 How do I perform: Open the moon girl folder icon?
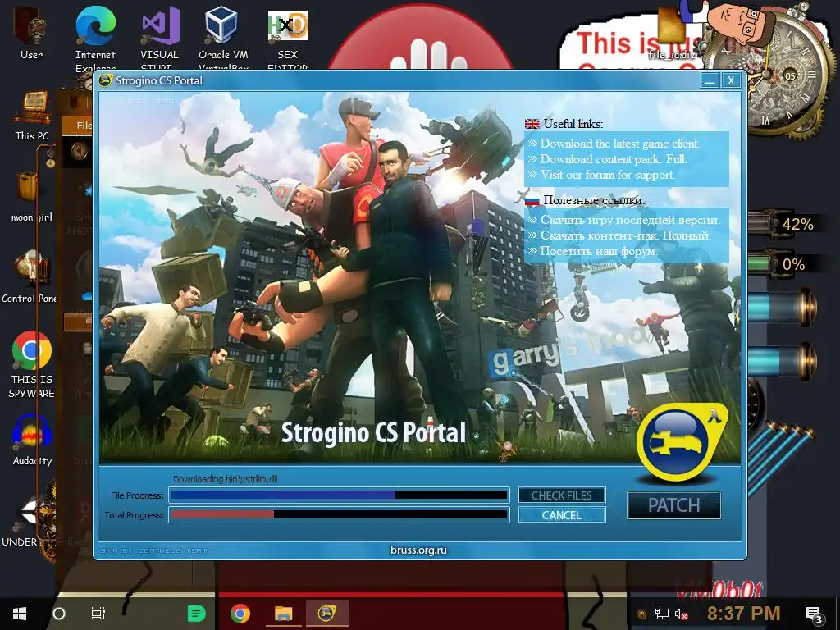coord(31,196)
